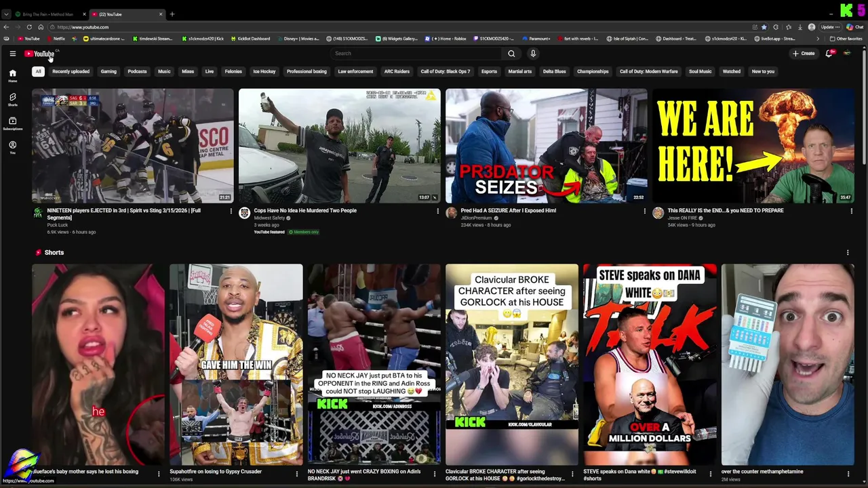Open options for Blueface's baby mother short

click(159, 474)
